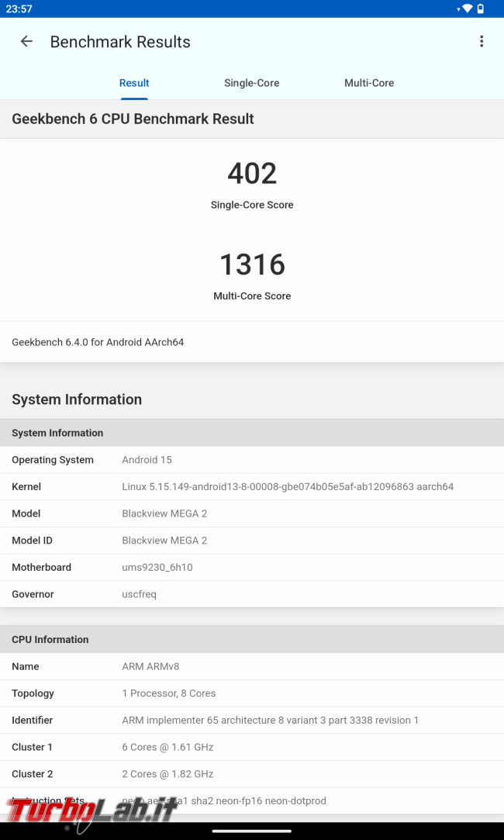Viewport: 504px width, 840px height.
Task: Select the 402 single-core score
Action: [x=252, y=174]
